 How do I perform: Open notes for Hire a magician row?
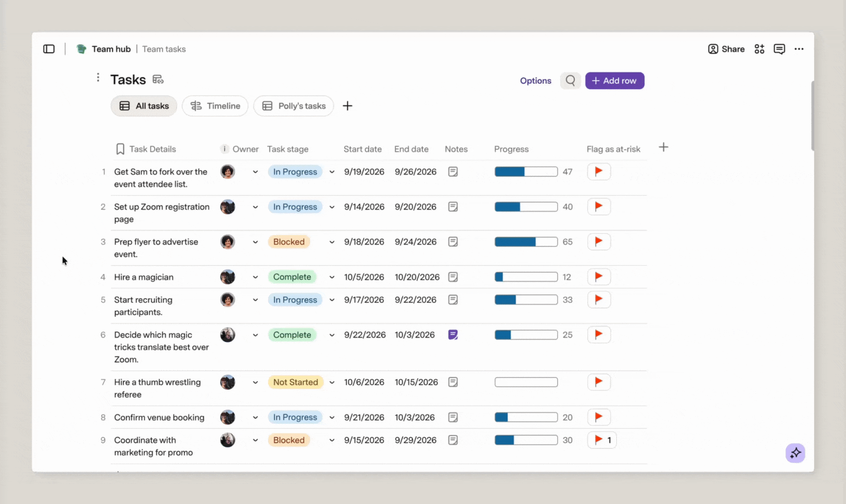[x=453, y=277]
